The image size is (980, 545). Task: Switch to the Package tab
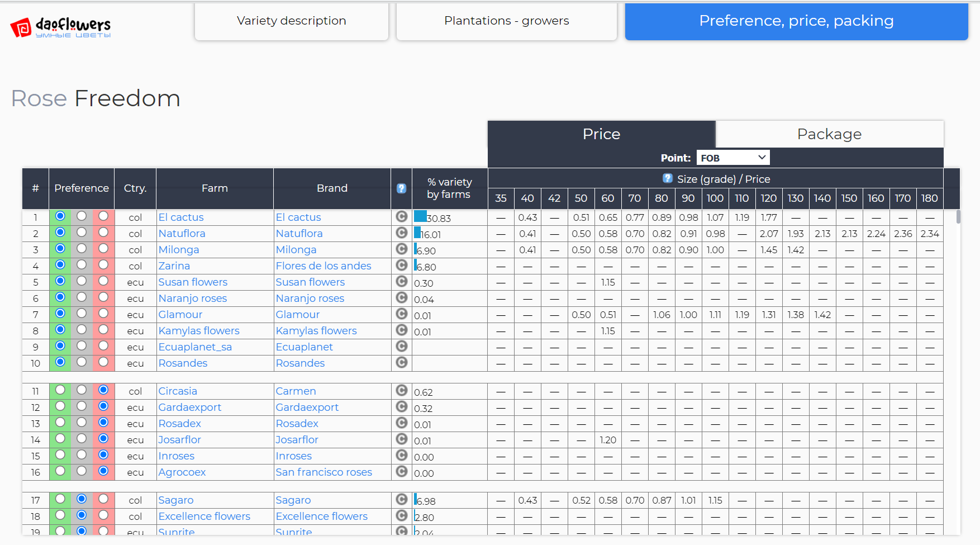(x=829, y=134)
